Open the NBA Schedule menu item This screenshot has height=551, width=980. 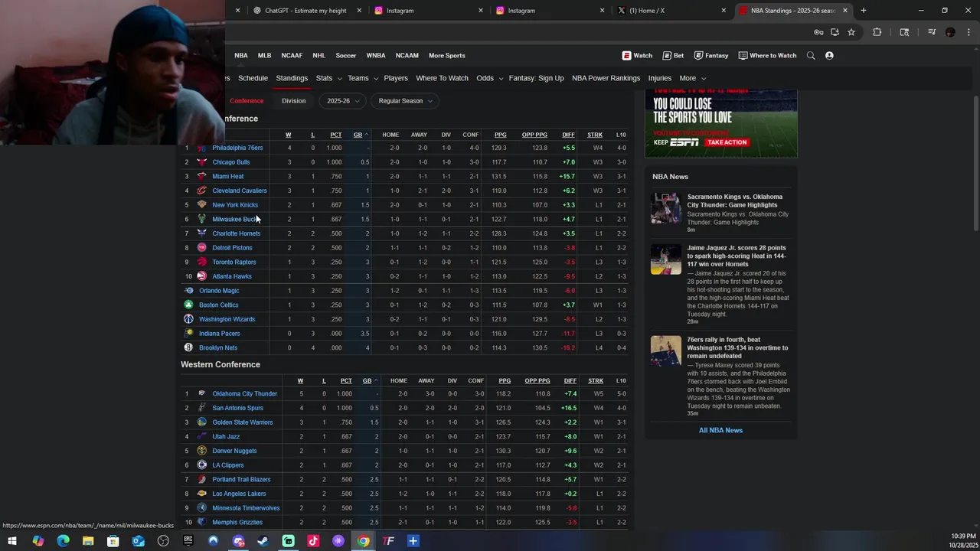[253, 78]
